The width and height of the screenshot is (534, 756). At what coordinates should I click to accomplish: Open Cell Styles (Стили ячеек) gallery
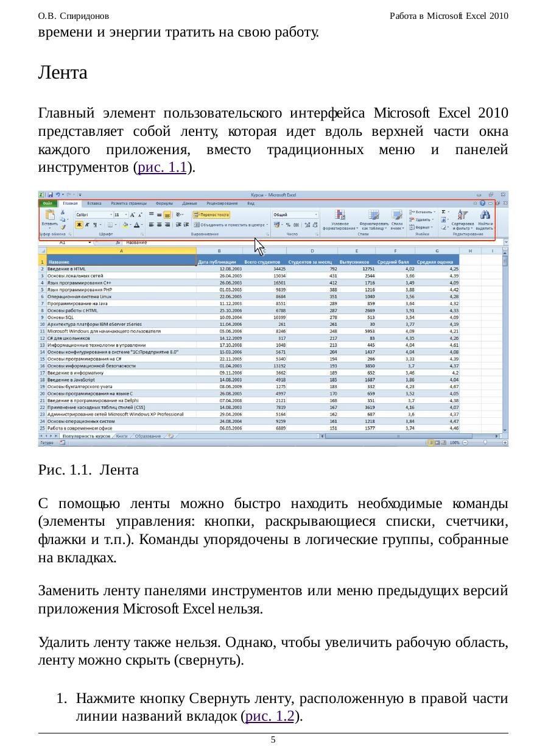click(x=397, y=215)
